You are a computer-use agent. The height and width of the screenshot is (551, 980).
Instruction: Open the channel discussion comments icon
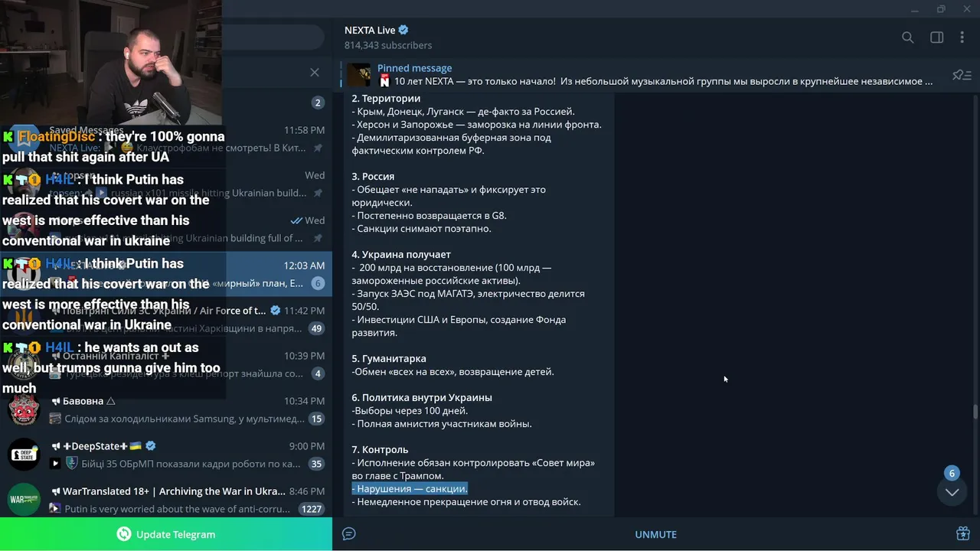(x=349, y=534)
